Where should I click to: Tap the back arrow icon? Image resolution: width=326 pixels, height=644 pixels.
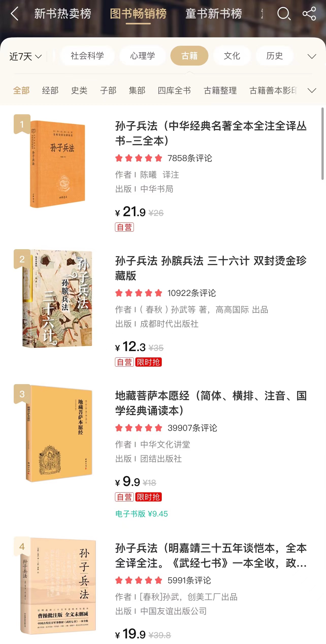(x=14, y=13)
